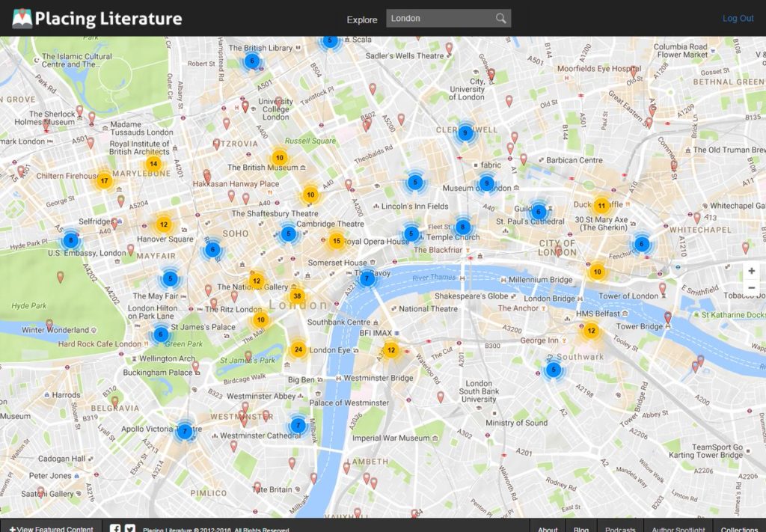Zoom in on the map

click(751, 271)
